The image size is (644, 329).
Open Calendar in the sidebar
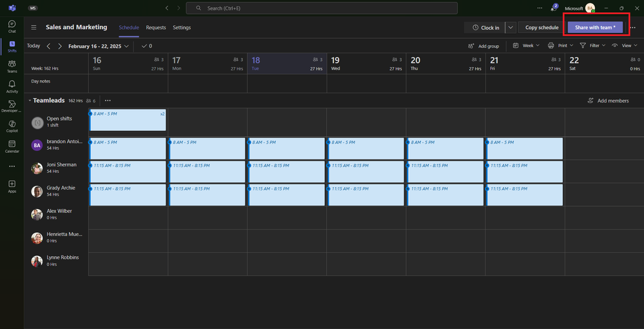[12, 146]
